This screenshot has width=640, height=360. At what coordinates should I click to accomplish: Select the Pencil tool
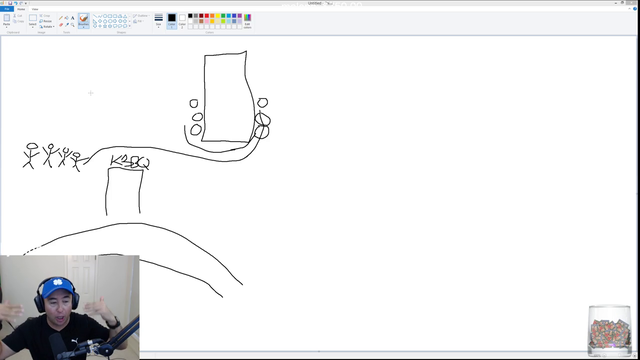(x=61, y=18)
